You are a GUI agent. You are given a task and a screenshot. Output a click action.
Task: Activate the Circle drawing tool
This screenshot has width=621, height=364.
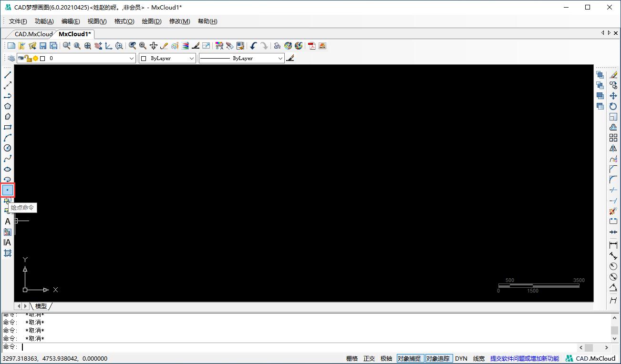click(8, 148)
